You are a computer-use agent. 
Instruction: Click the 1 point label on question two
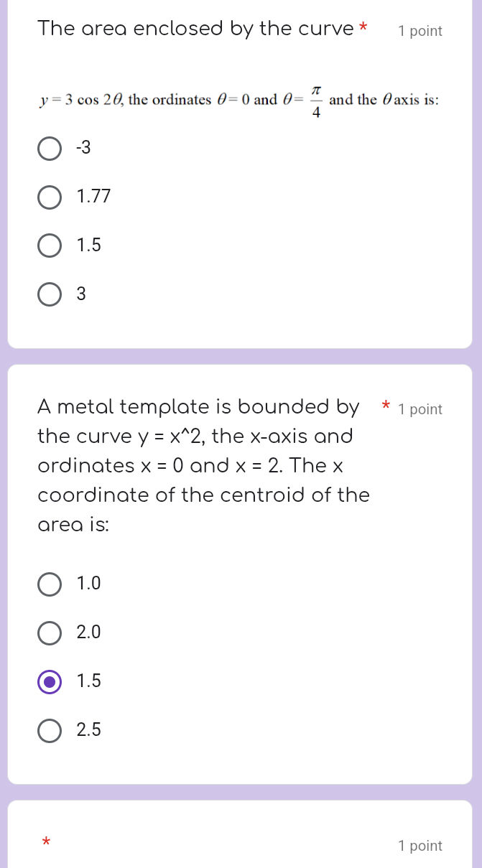tap(420, 409)
